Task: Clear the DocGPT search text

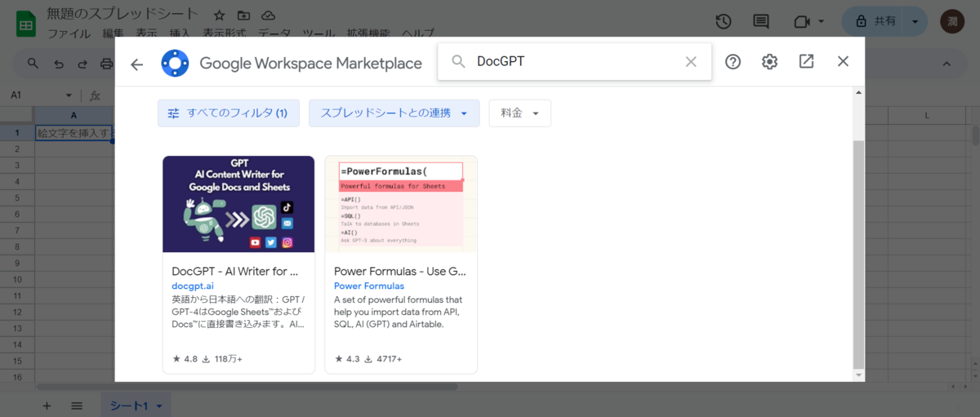Action: [691, 62]
